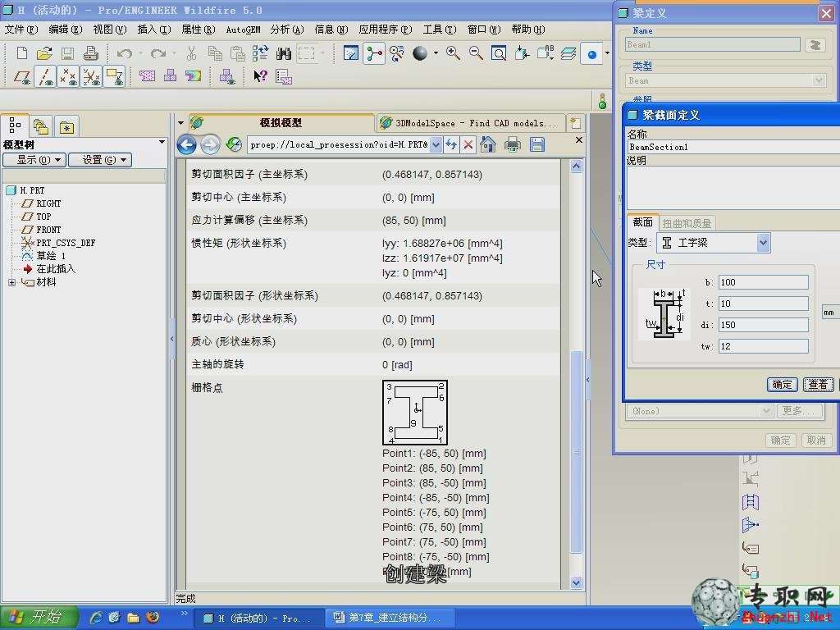The width and height of the screenshot is (840, 630).
Task: Switch to the 扭曲和质量 tab
Action: tap(687, 223)
